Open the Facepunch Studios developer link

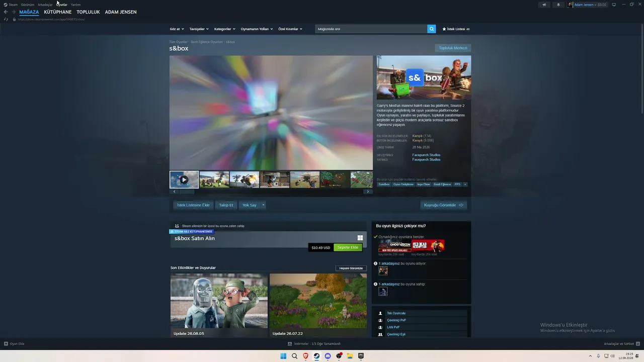(x=426, y=155)
